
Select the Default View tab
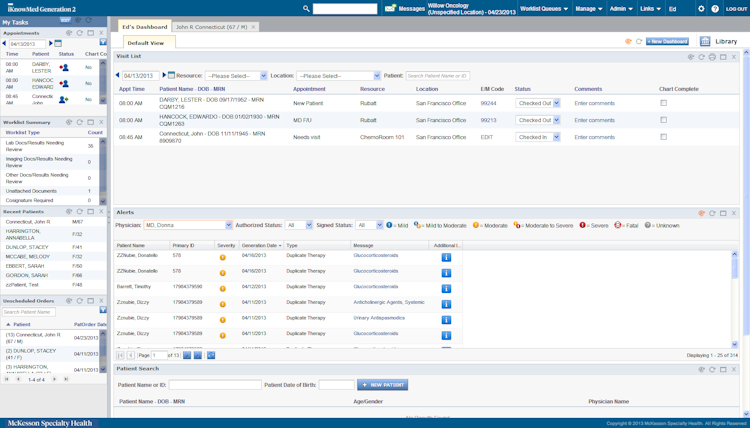[149, 43]
